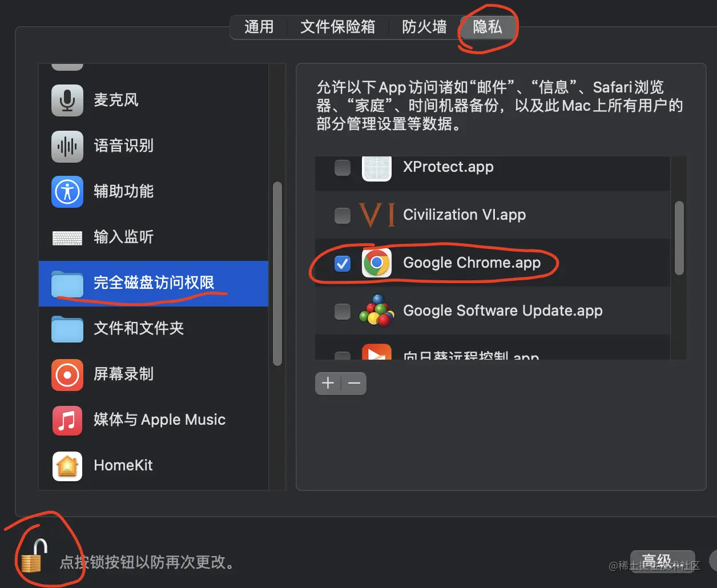Click the 屏幕录制 (Screen Recording) icon

[67, 375]
